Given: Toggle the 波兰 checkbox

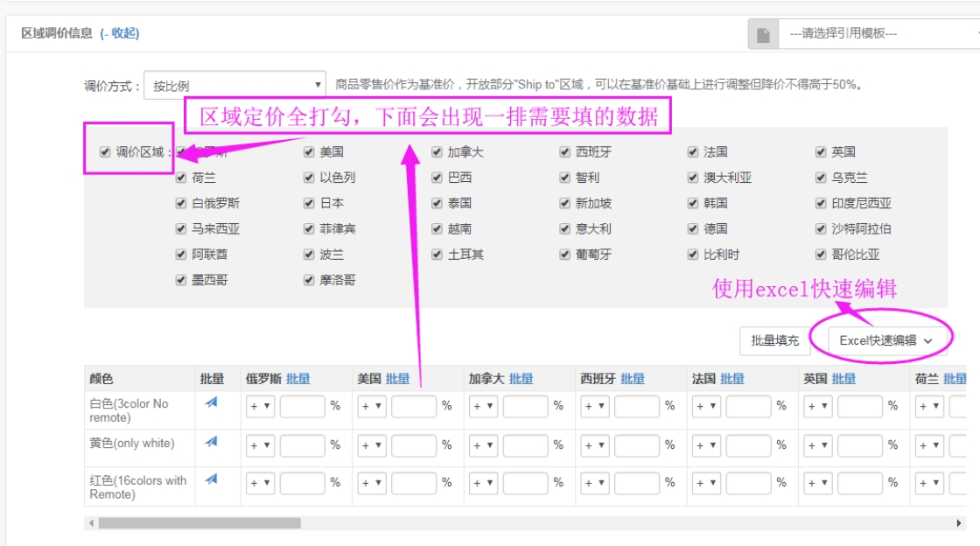Looking at the screenshot, I should [309, 255].
